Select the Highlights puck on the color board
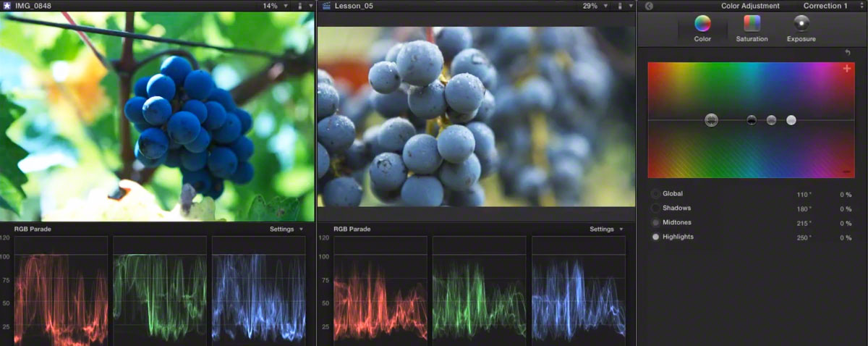 tap(791, 120)
